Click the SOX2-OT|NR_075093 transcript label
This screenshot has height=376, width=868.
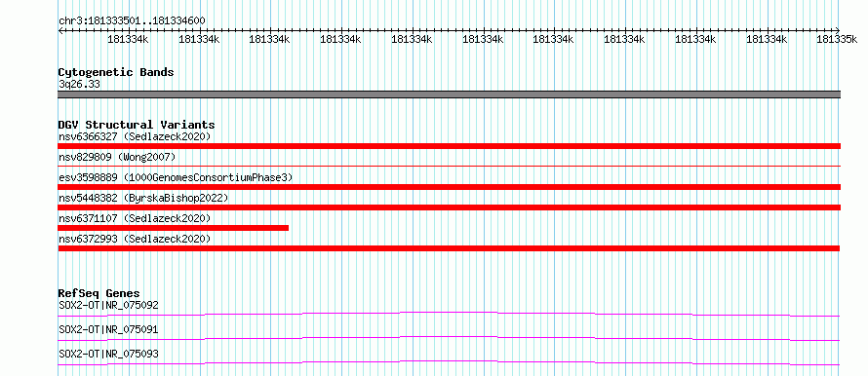pos(108,354)
